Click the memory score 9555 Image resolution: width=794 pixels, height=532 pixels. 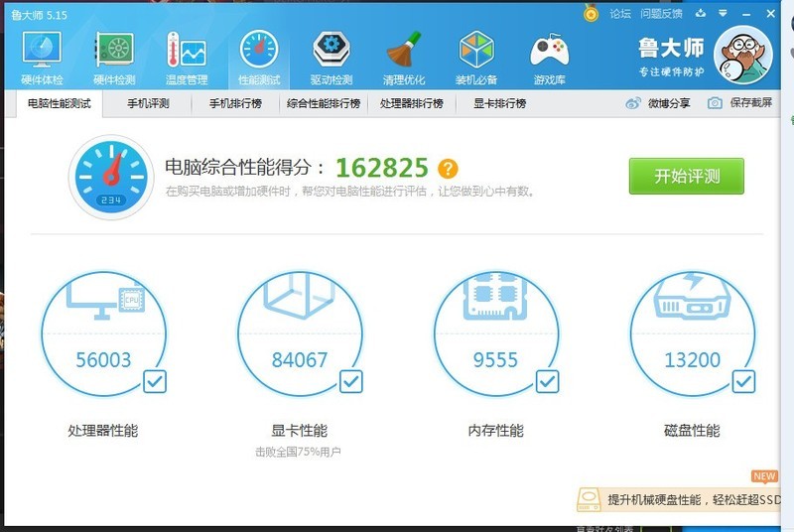495,360
